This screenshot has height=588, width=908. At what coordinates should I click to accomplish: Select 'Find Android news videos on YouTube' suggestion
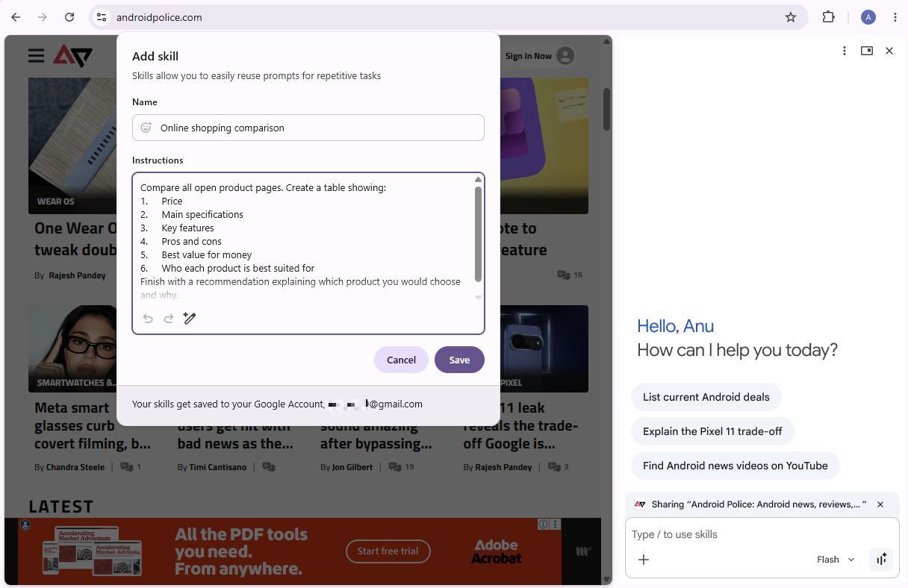pos(735,466)
